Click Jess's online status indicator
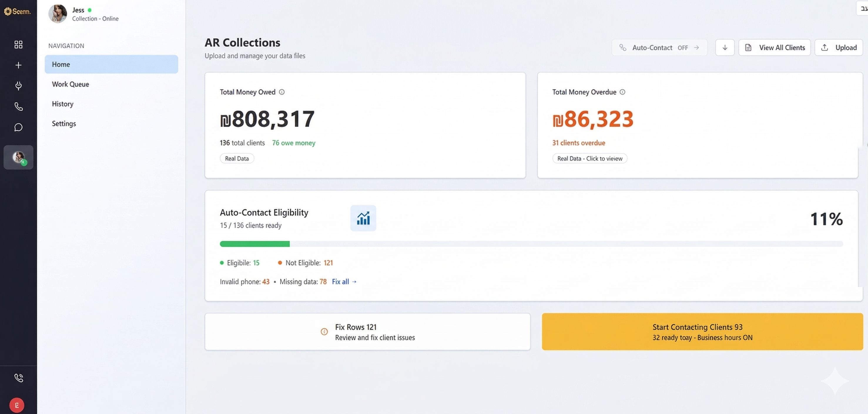This screenshot has height=414, width=868. 89,10
